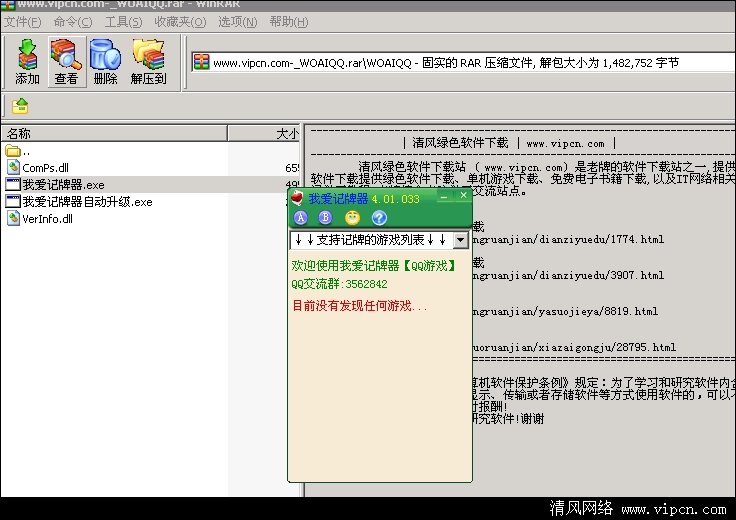
Task: Open the 选项(N) menu
Action: [237, 21]
